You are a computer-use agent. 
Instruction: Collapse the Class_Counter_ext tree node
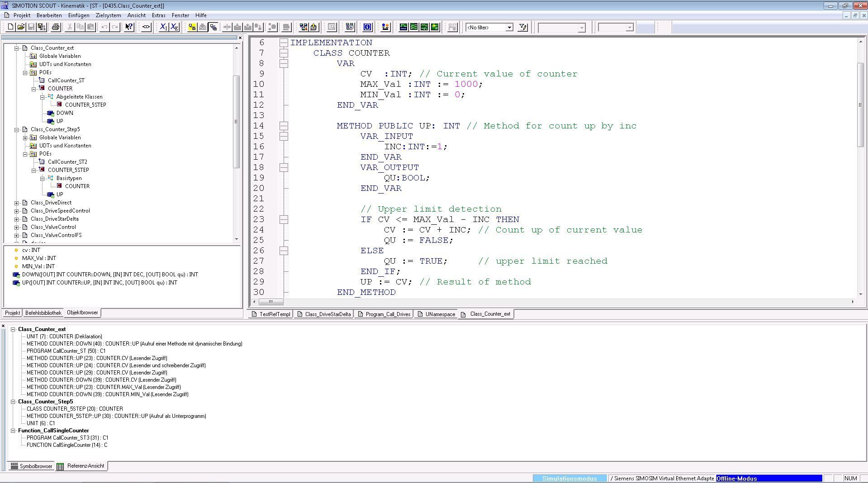pos(17,48)
